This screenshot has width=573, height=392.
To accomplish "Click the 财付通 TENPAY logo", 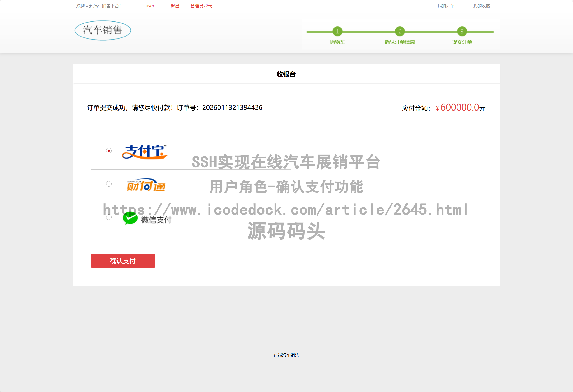I will click(x=146, y=184).
